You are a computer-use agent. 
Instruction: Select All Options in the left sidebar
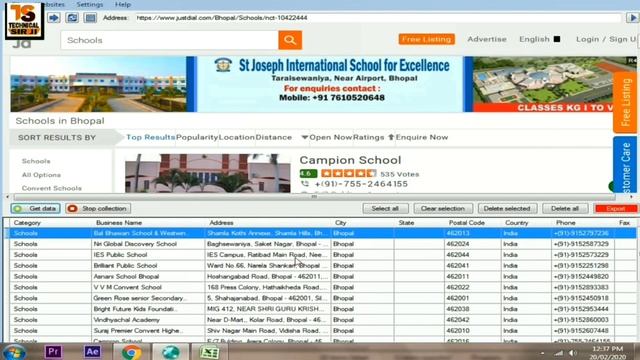[x=41, y=175]
